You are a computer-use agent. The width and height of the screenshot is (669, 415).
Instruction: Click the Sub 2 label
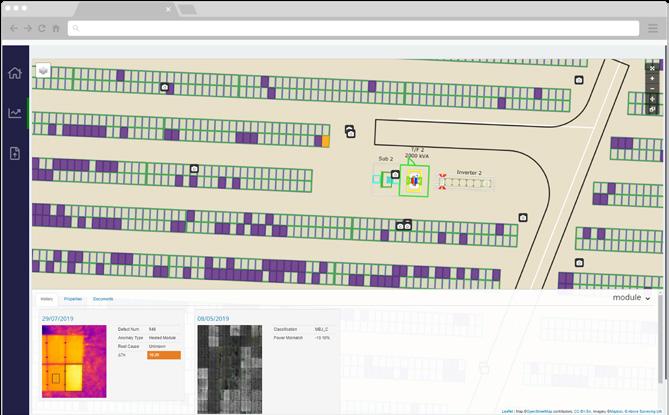(386, 159)
